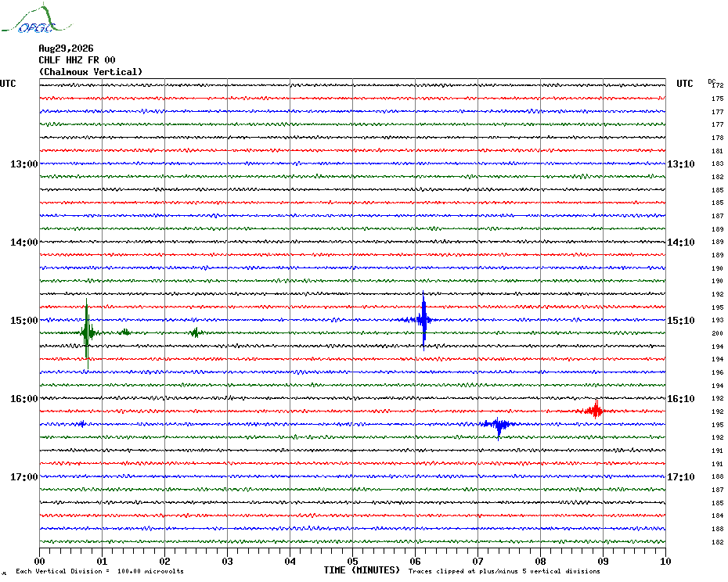Viewport: 728px width, 582px height.
Task: Click the 17:10 label on the right
Action: (681, 476)
